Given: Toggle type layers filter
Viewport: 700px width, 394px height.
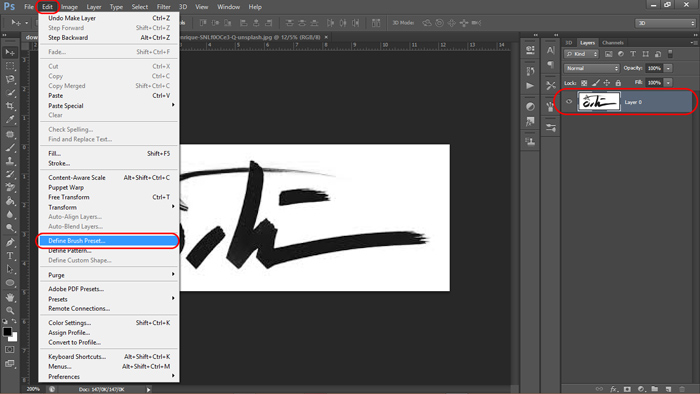Looking at the screenshot, I should click(x=633, y=54).
